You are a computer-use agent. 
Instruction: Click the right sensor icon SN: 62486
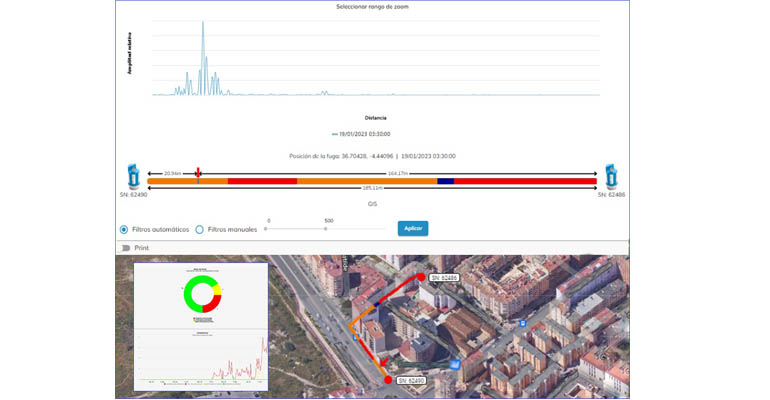click(611, 176)
